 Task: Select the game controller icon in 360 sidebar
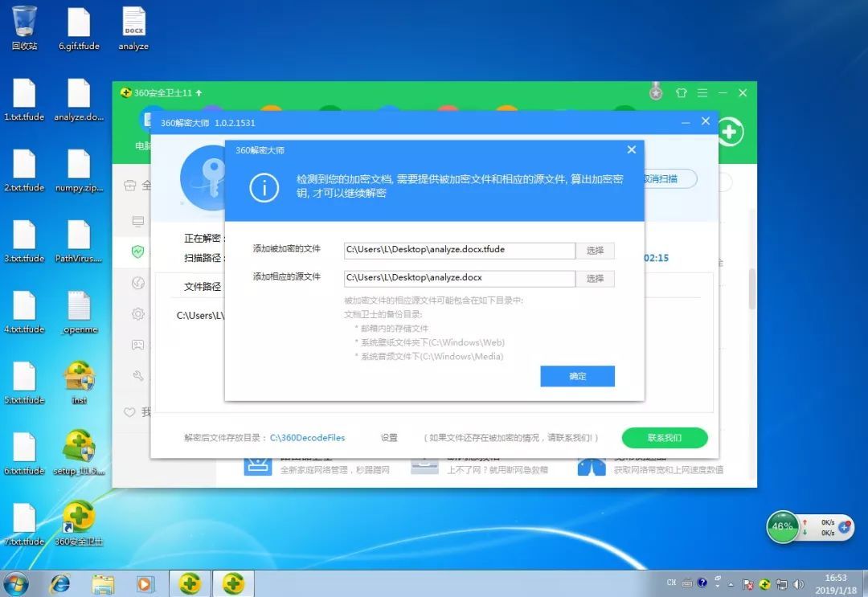point(138,345)
